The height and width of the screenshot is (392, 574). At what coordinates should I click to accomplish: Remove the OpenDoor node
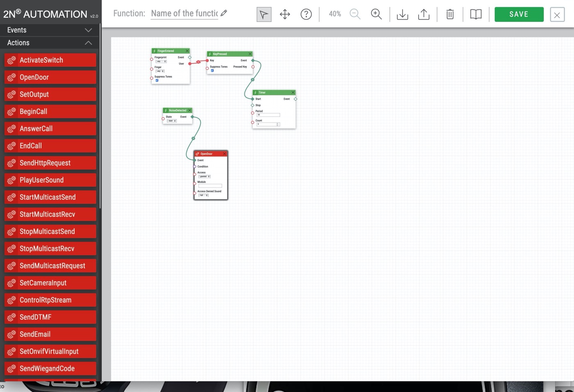[225, 154]
